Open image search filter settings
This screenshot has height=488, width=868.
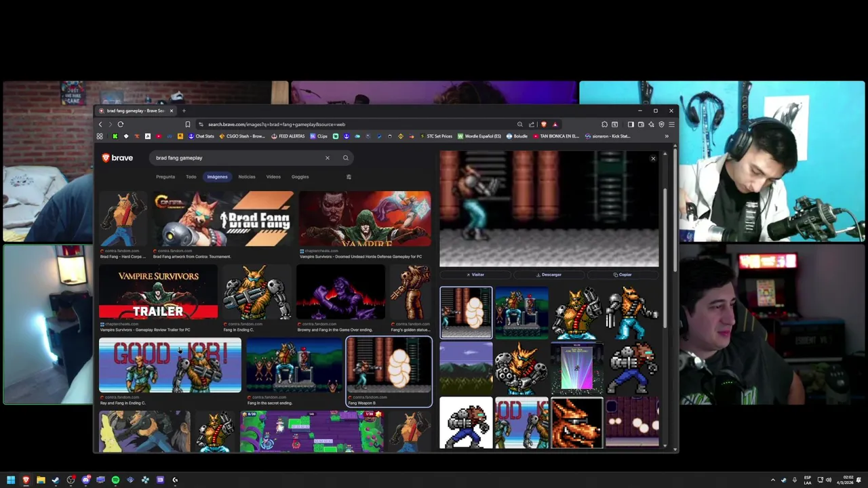[349, 177]
